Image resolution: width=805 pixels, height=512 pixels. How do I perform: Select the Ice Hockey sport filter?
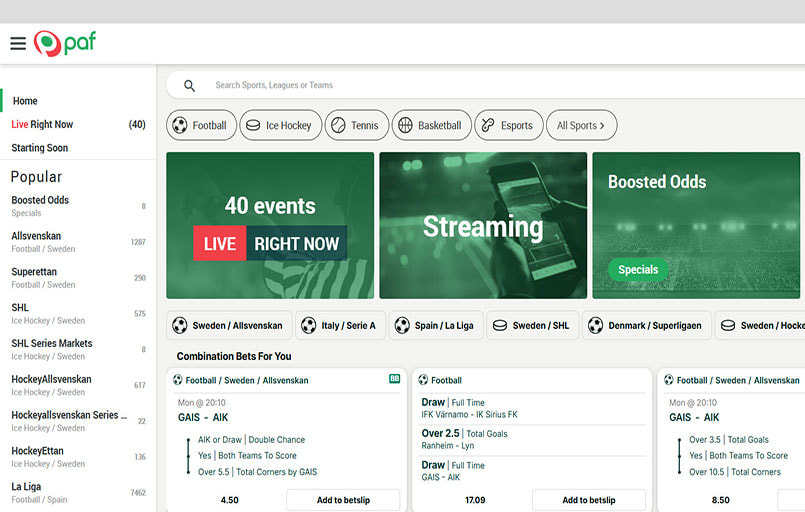280,125
